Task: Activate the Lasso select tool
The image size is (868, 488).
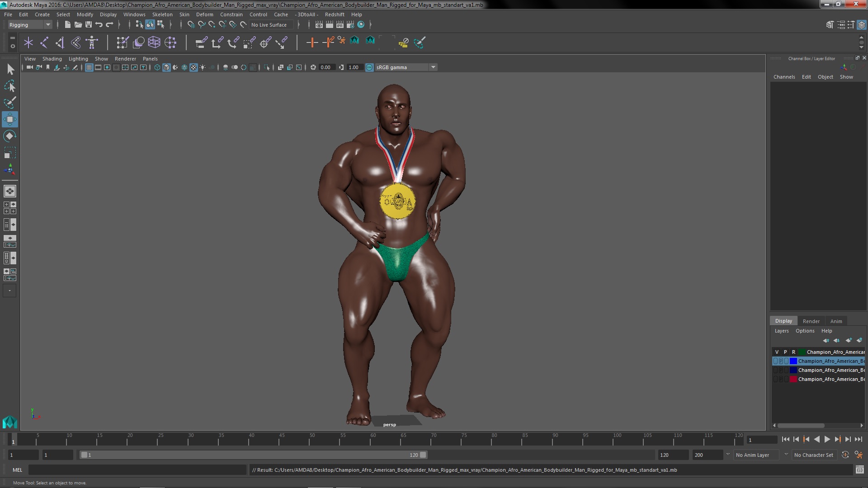Action: click(x=10, y=86)
